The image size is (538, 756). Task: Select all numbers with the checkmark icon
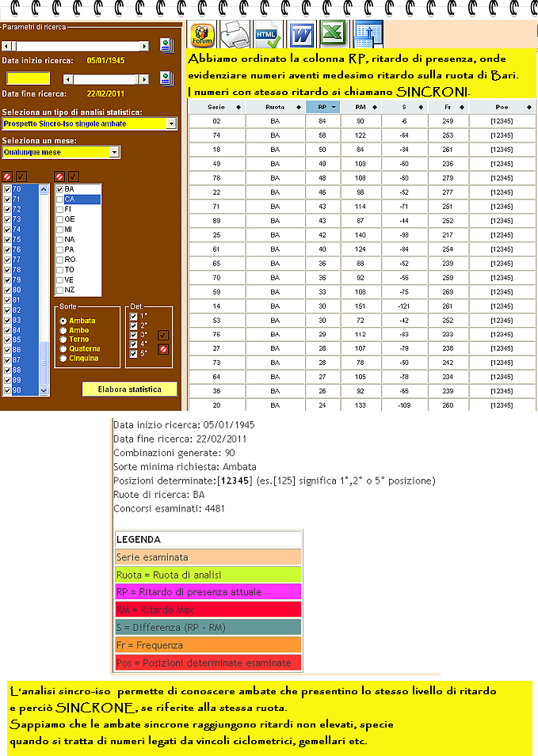click(21, 176)
